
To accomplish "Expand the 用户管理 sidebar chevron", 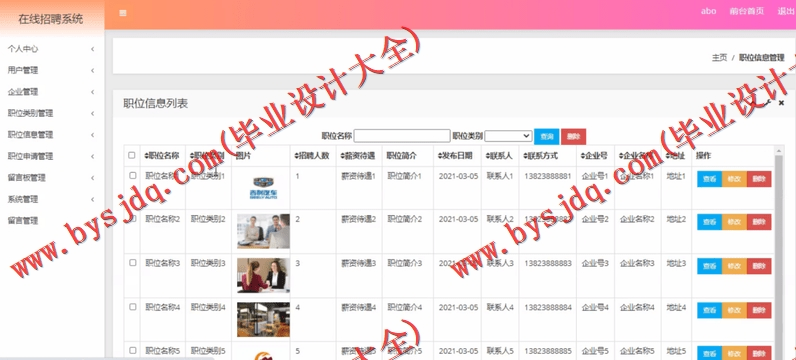I will click(x=92, y=71).
